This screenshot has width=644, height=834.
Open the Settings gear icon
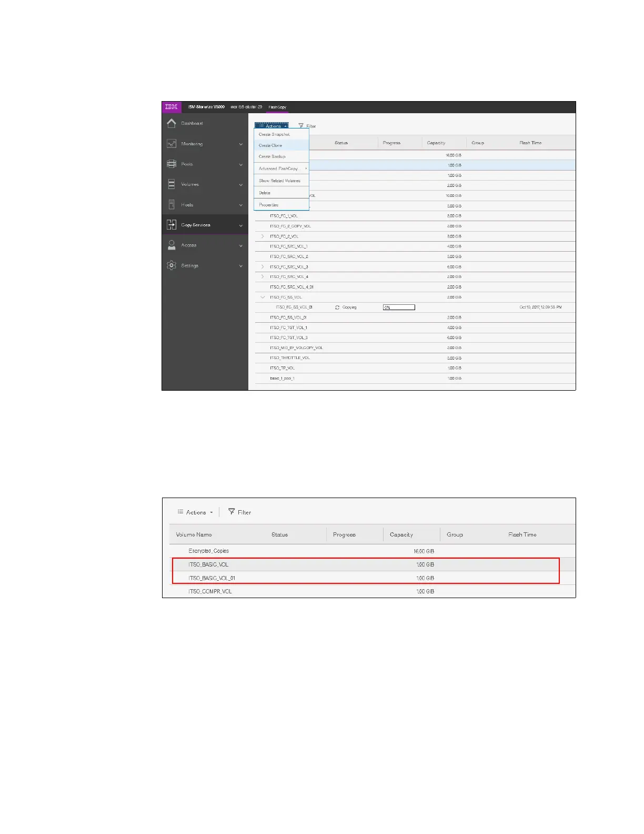[172, 265]
